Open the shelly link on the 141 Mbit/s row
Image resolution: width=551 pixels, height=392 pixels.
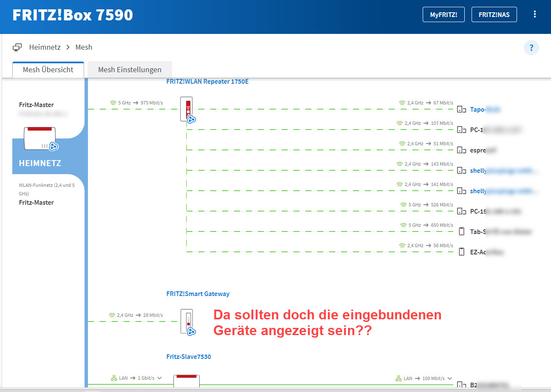pyautogui.click(x=505, y=191)
